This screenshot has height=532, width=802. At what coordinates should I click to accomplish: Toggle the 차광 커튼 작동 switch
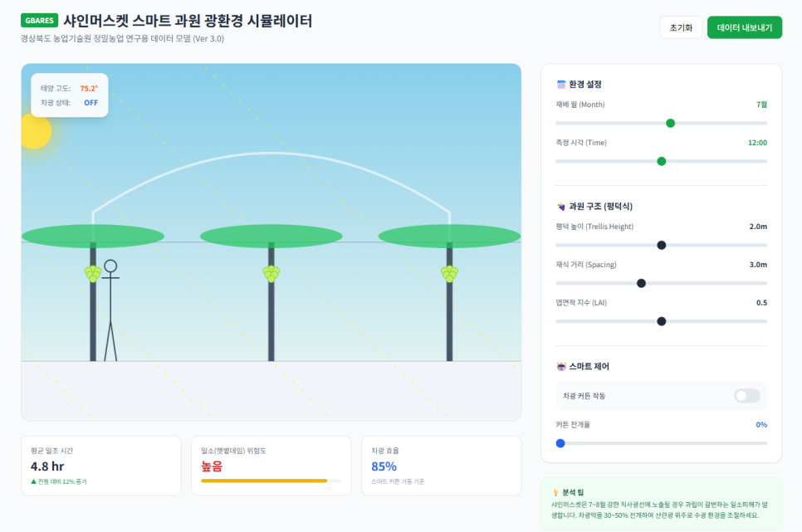click(746, 396)
